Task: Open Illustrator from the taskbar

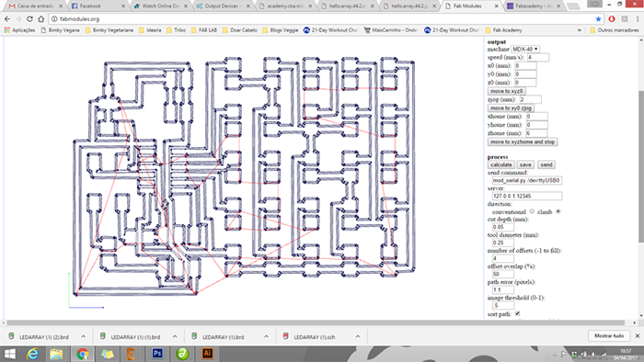Action: pos(207,354)
